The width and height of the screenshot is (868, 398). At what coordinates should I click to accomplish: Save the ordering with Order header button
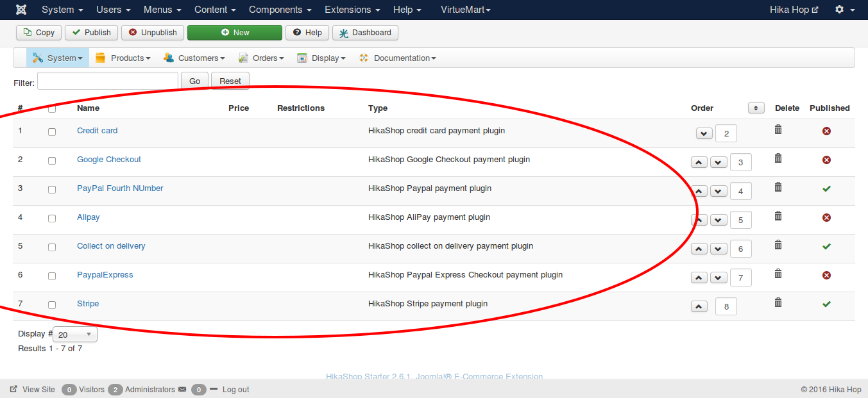(x=756, y=108)
